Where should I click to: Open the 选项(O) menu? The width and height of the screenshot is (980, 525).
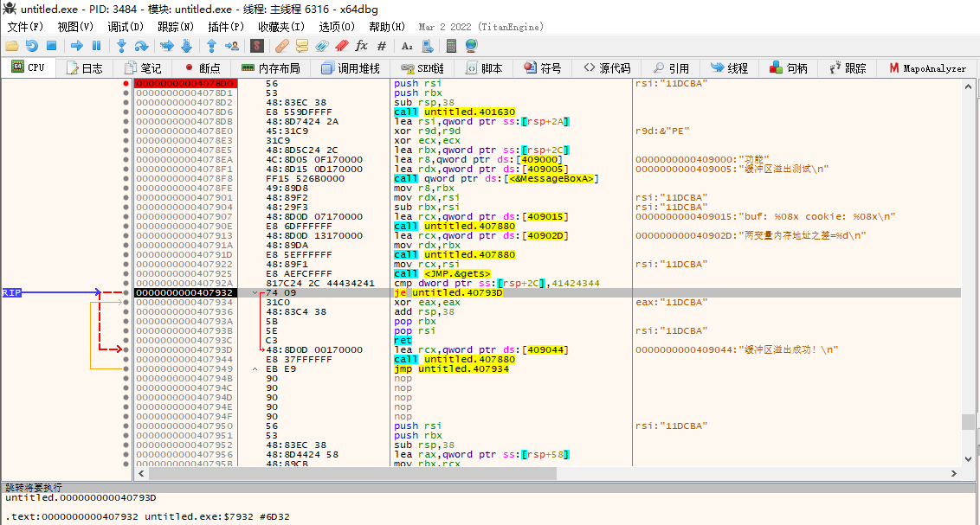[x=337, y=27]
